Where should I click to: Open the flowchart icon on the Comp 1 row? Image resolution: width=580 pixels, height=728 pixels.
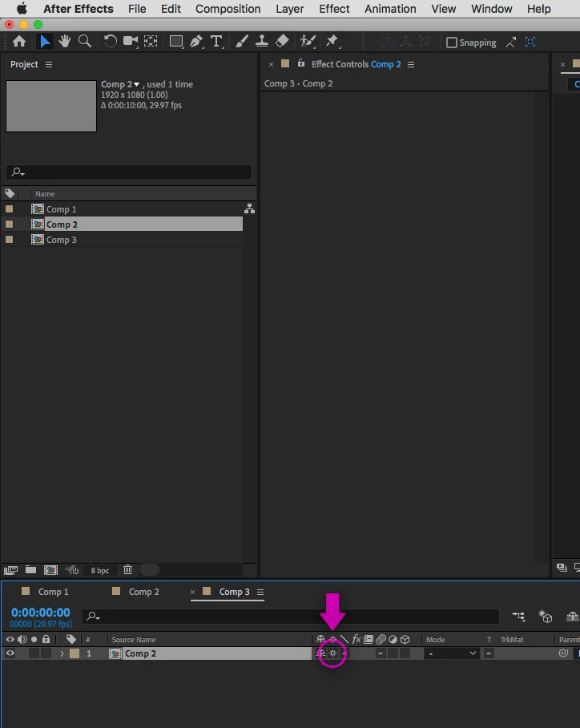click(x=250, y=209)
